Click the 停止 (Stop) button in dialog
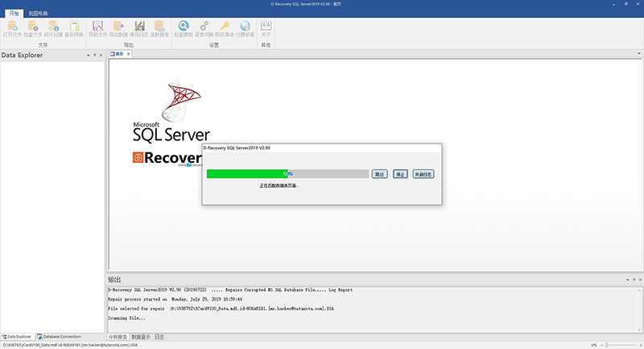The width and height of the screenshot is (644, 349). 400,174
